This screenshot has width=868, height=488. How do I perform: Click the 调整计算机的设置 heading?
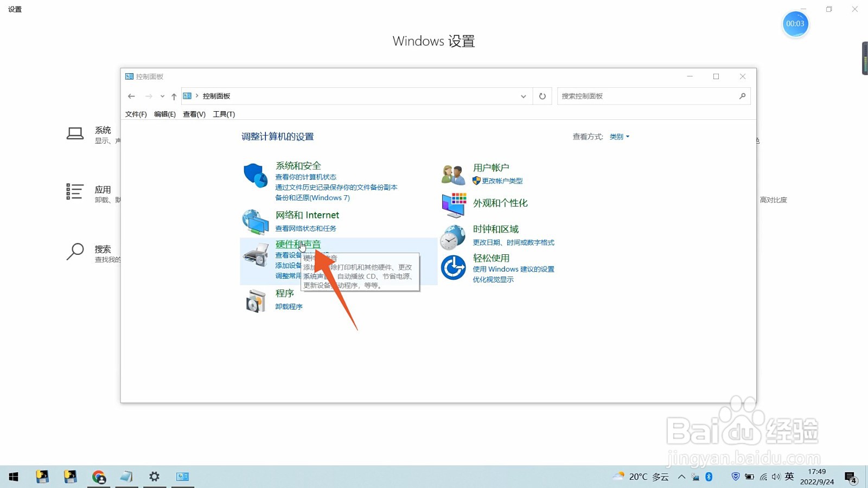click(x=278, y=137)
